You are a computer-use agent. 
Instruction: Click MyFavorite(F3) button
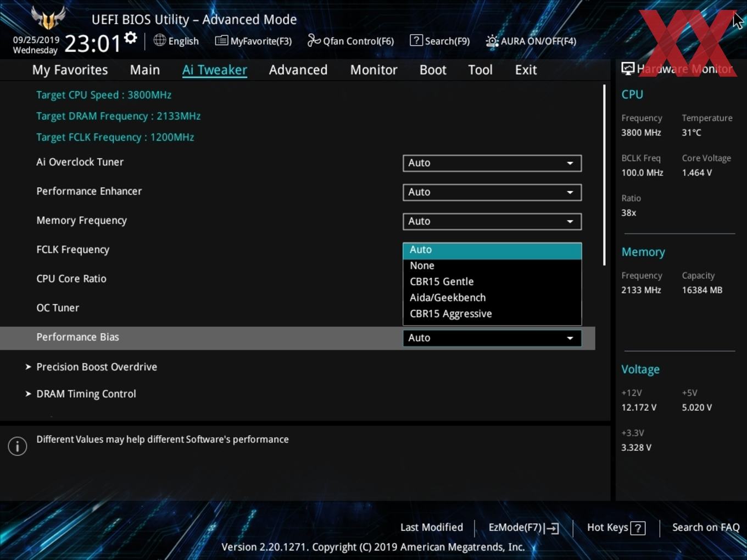pos(253,41)
